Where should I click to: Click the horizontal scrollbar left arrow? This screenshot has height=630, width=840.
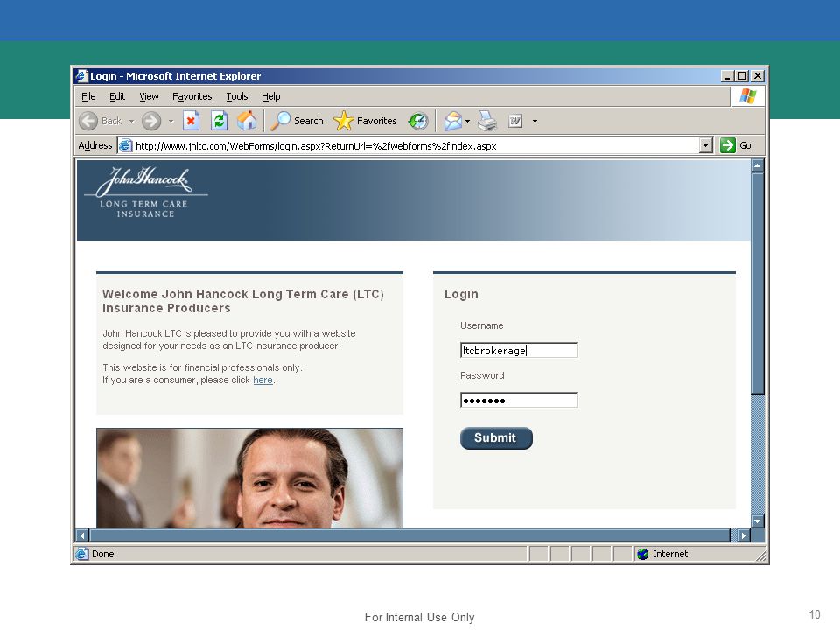[82, 535]
